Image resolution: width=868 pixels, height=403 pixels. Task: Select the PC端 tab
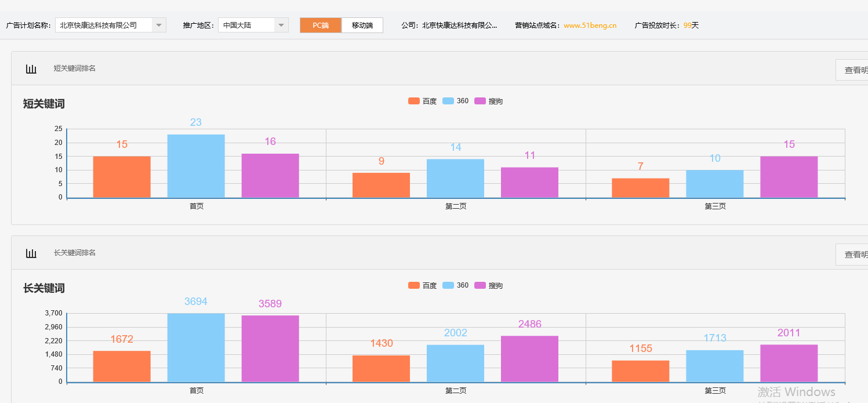tap(320, 25)
